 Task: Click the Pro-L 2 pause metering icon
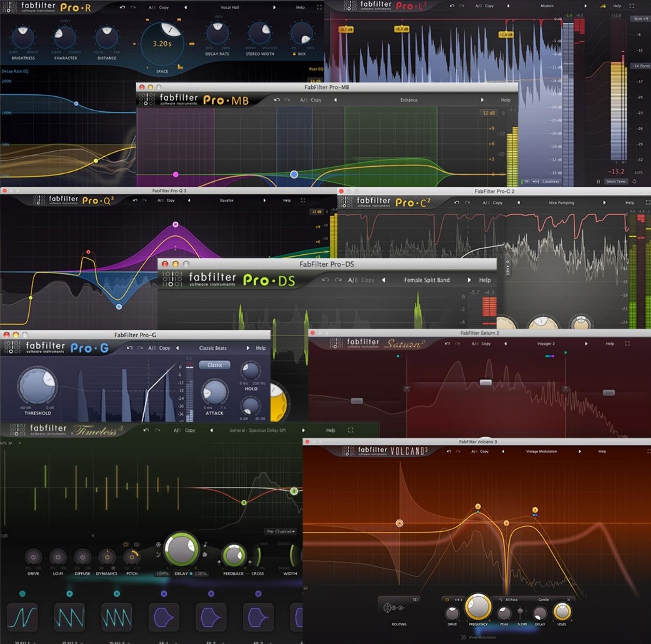[598, 181]
